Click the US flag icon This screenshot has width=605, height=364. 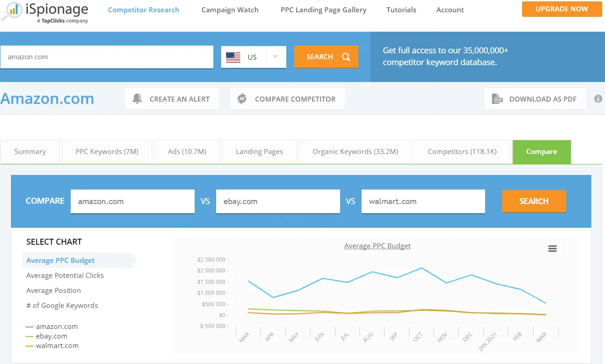(233, 57)
